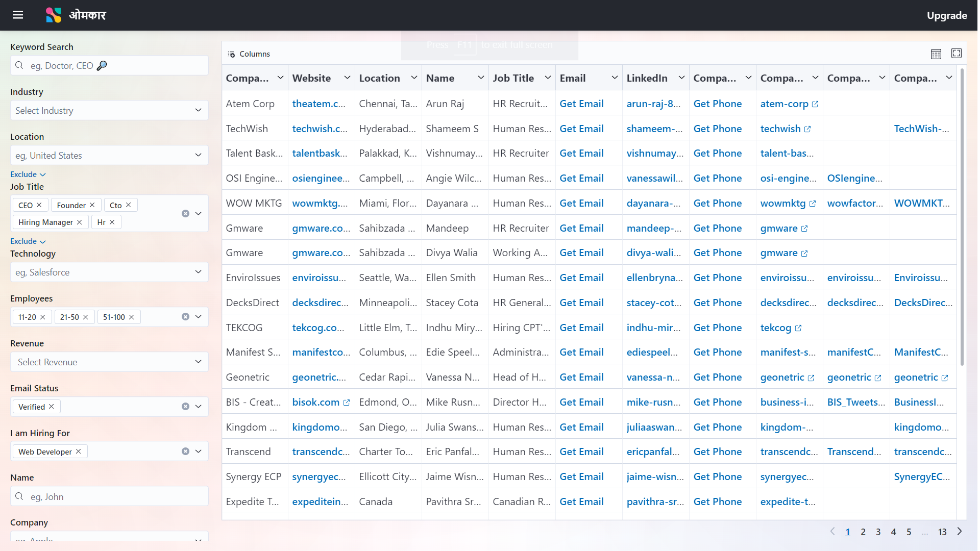
Task: Click the fullscreen toggle icon
Action: coord(956,53)
